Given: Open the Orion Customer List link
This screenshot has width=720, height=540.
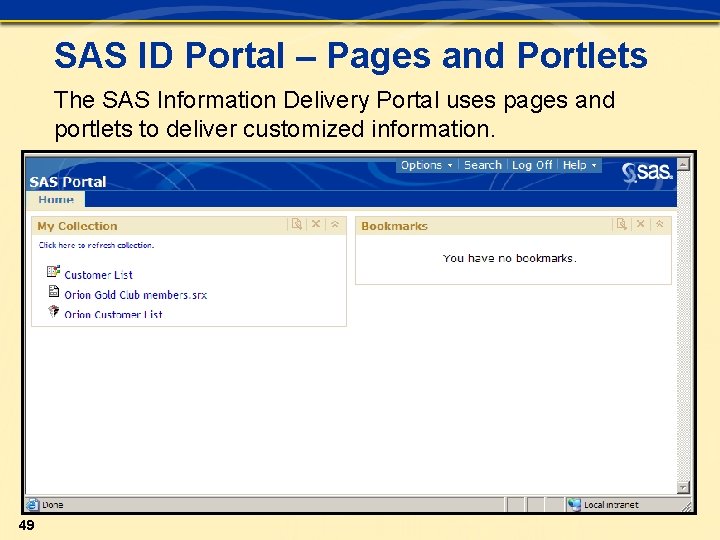Looking at the screenshot, I should pyautogui.click(x=113, y=314).
